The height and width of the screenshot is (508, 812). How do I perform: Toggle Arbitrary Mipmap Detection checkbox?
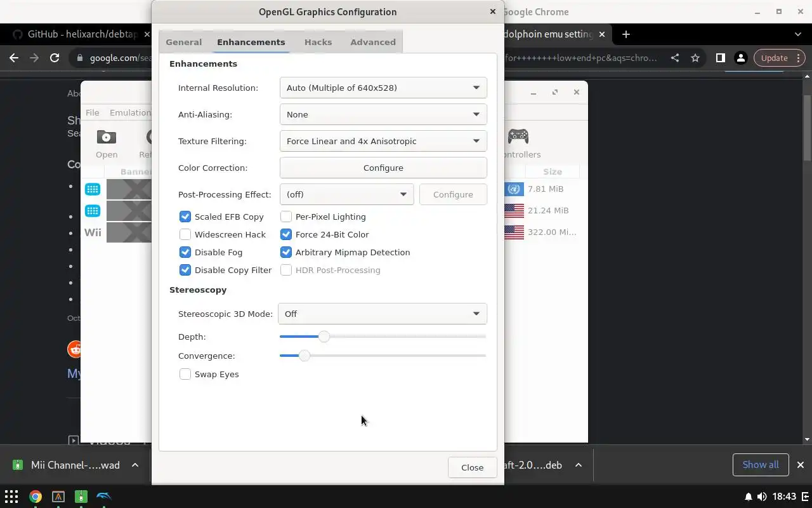coord(286,252)
